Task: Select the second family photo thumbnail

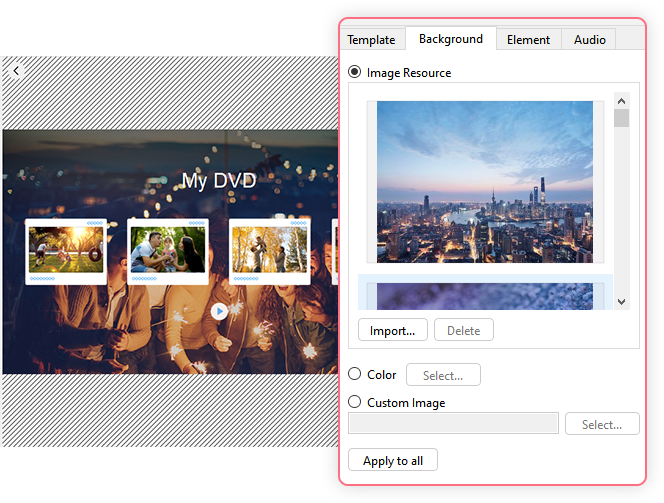Action: 168,250
